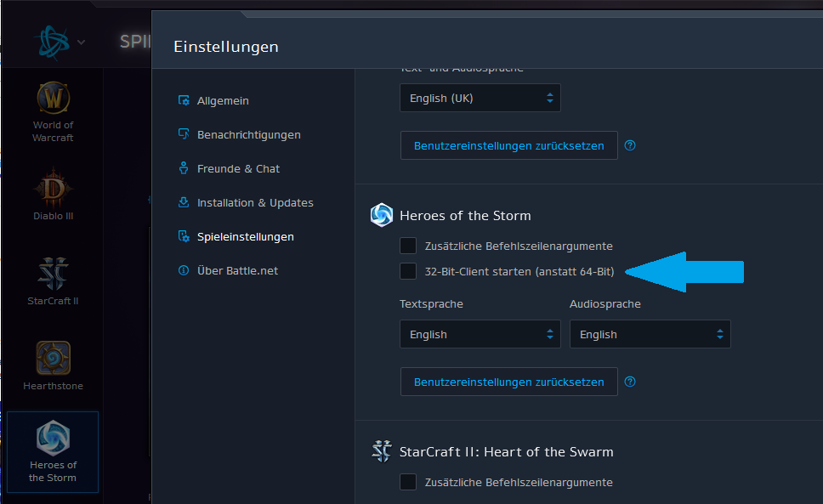Click the Installation & Updates download icon
This screenshot has height=504, width=823.
point(184,202)
